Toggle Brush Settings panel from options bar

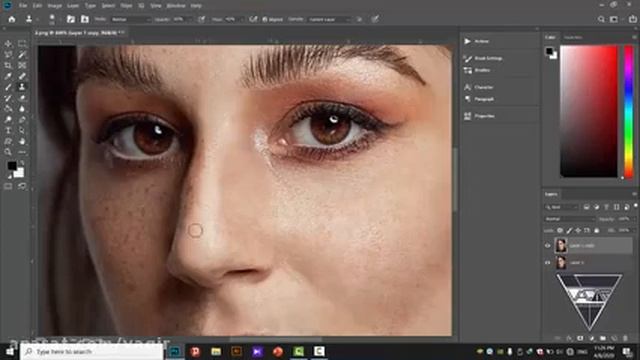pos(71,19)
